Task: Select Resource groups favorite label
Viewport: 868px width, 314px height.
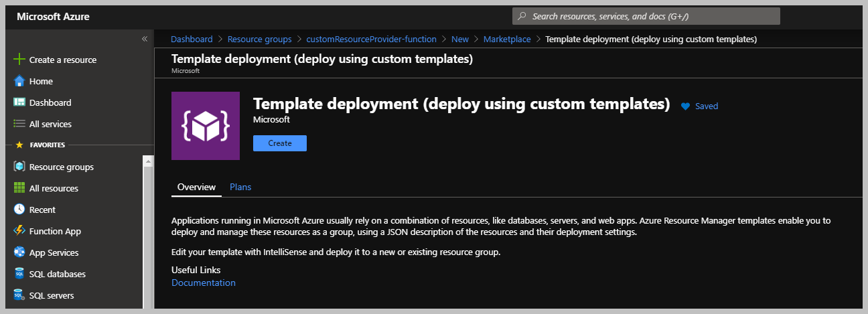Action: pyautogui.click(x=62, y=167)
